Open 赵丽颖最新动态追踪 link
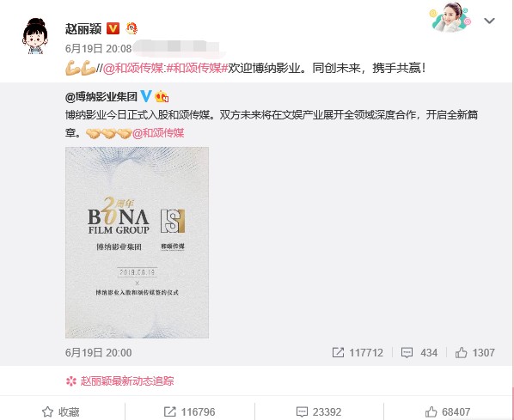The height and width of the screenshot is (420, 514). pyautogui.click(x=127, y=381)
